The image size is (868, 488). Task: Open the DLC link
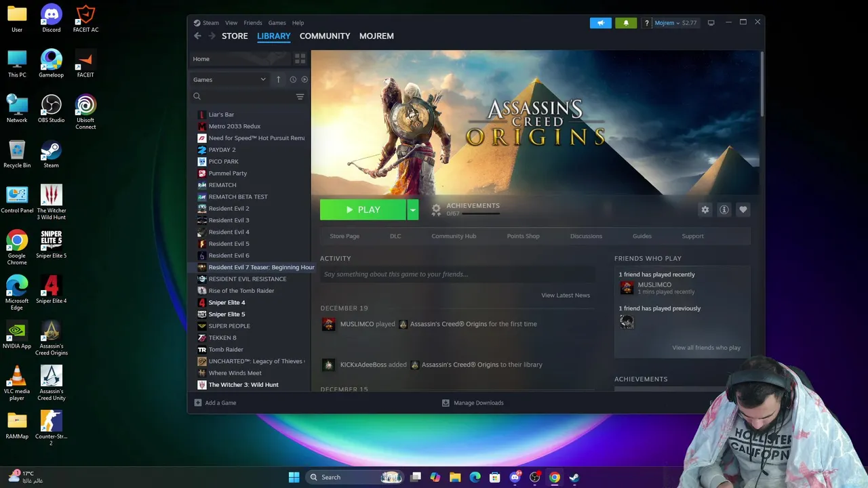tap(395, 236)
